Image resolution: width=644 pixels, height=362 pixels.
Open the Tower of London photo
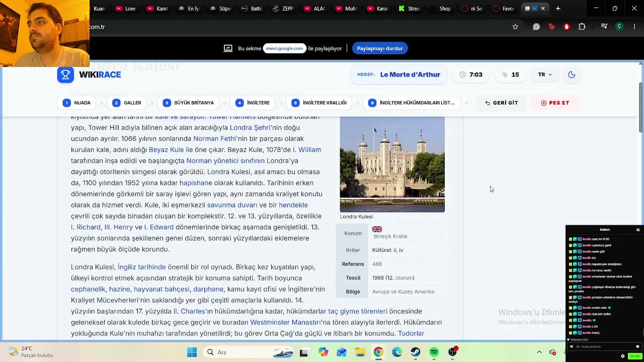tap(392, 164)
